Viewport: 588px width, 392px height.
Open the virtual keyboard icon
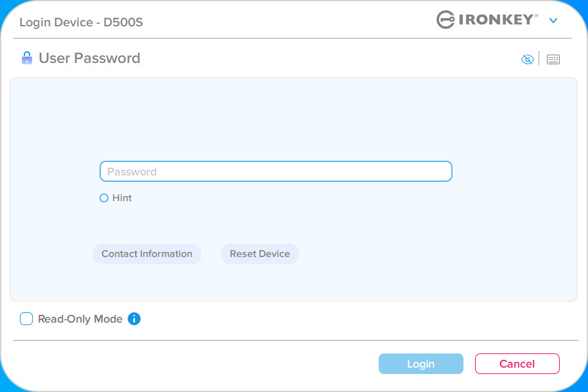(x=553, y=59)
